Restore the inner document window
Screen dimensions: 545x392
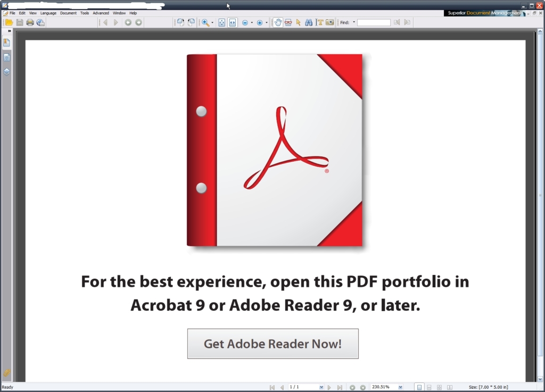[x=534, y=13]
